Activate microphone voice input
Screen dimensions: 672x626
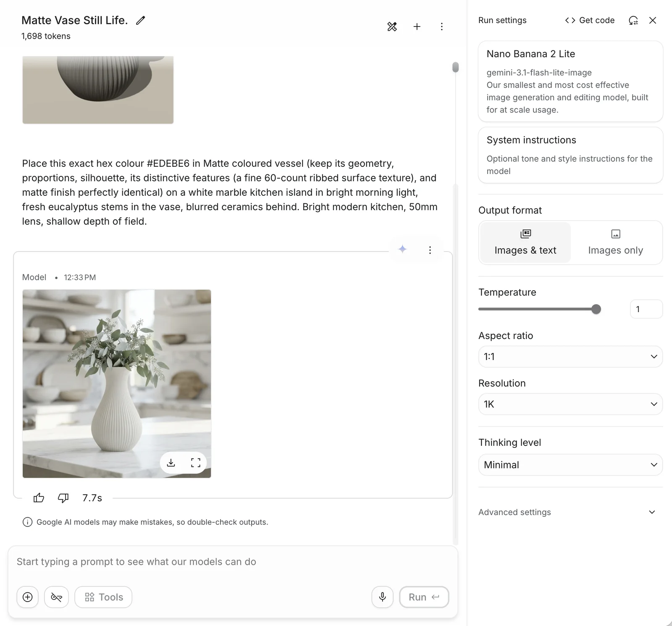tap(383, 597)
